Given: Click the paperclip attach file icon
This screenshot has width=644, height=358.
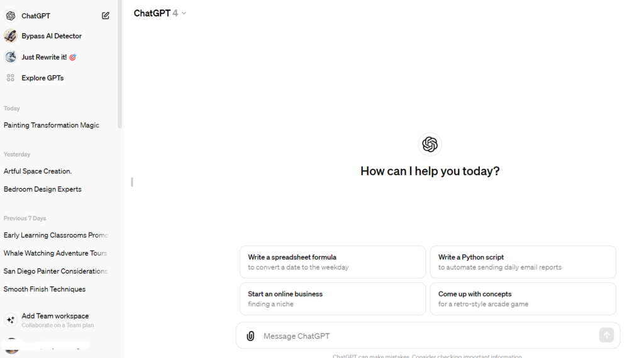Looking at the screenshot, I should point(250,336).
